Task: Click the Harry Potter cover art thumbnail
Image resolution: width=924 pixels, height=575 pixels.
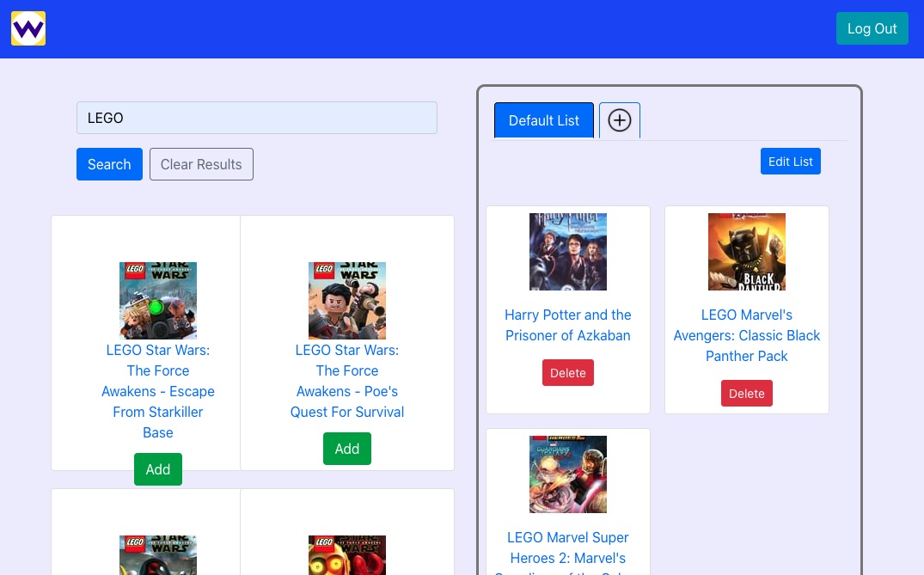Action: coord(567,251)
